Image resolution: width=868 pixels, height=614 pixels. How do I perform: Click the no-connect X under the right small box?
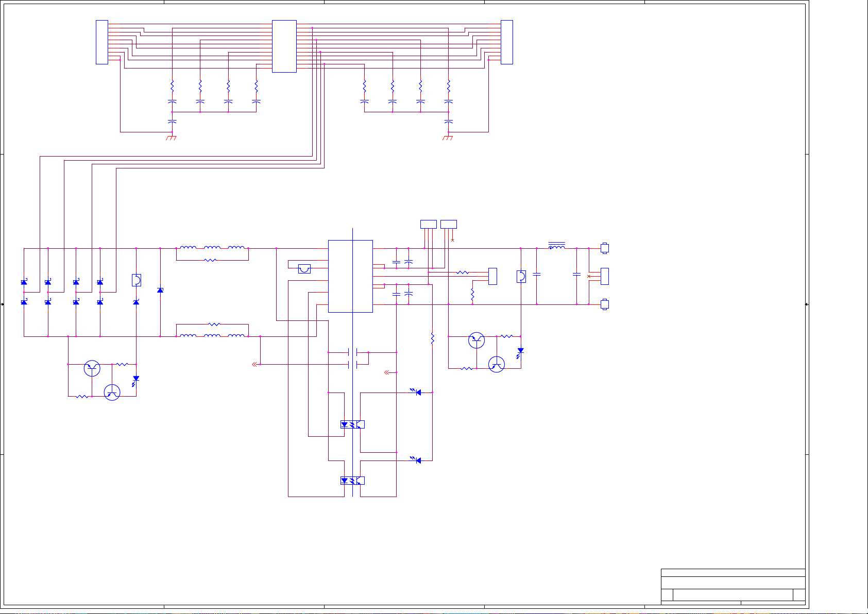click(x=453, y=240)
